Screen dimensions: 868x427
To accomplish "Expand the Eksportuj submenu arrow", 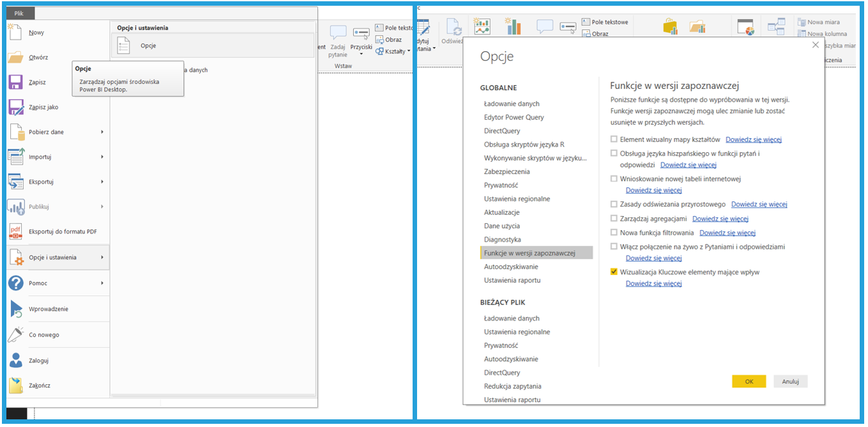I will [102, 182].
